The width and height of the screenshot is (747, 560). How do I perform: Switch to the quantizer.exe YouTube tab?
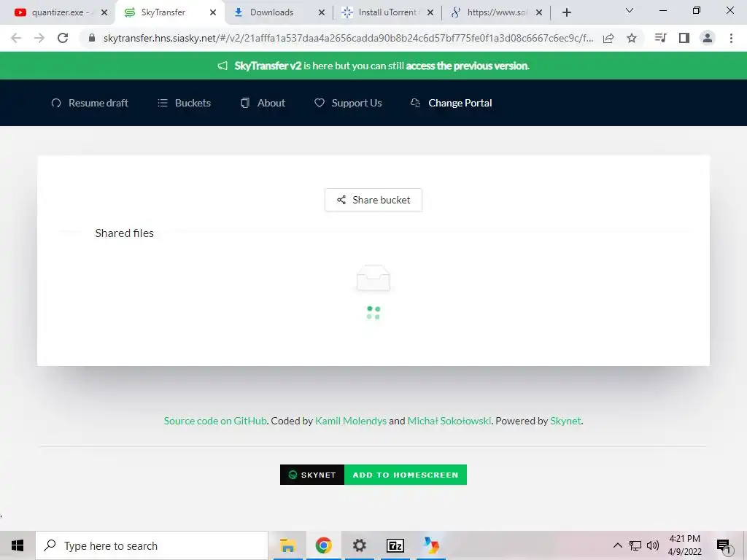click(56, 12)
